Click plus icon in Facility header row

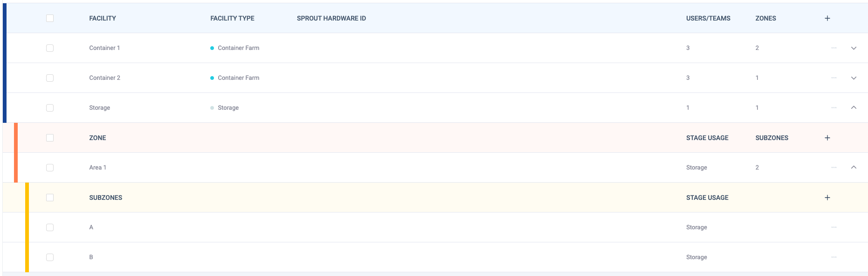[827, 18]
